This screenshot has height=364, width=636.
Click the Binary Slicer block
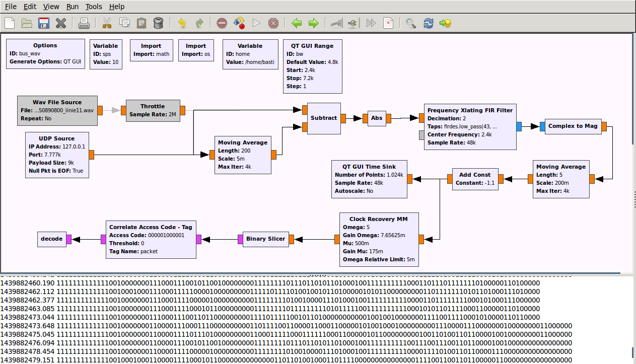tap(266, 239)
